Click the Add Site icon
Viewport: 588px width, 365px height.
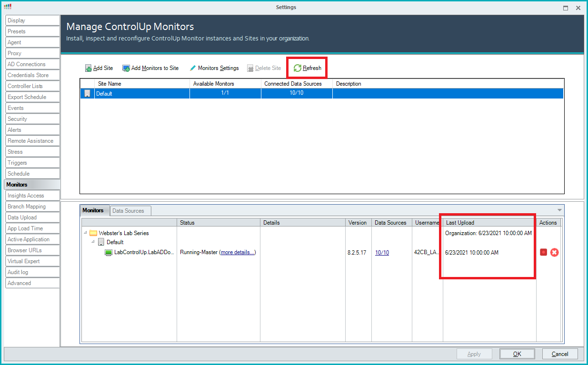point(88,68)
